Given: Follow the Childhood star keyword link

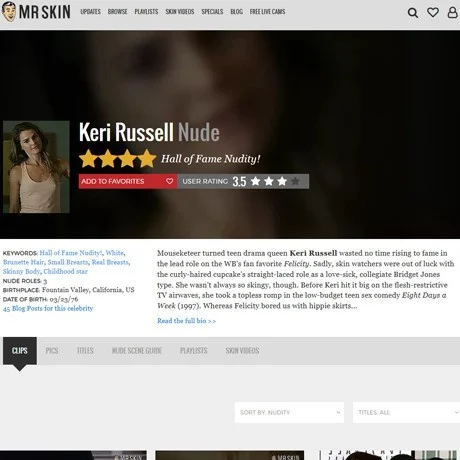Looking at the screenshot, I should (66, 271).
